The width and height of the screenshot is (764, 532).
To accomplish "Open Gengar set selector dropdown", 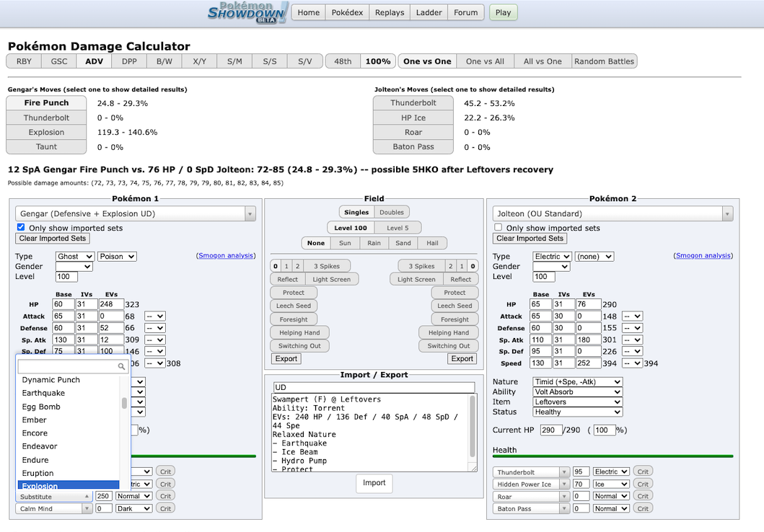I will (x=136, y=213).
